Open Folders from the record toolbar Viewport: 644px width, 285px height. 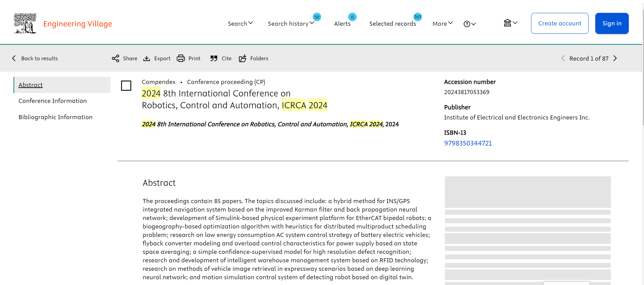[259, 58]
